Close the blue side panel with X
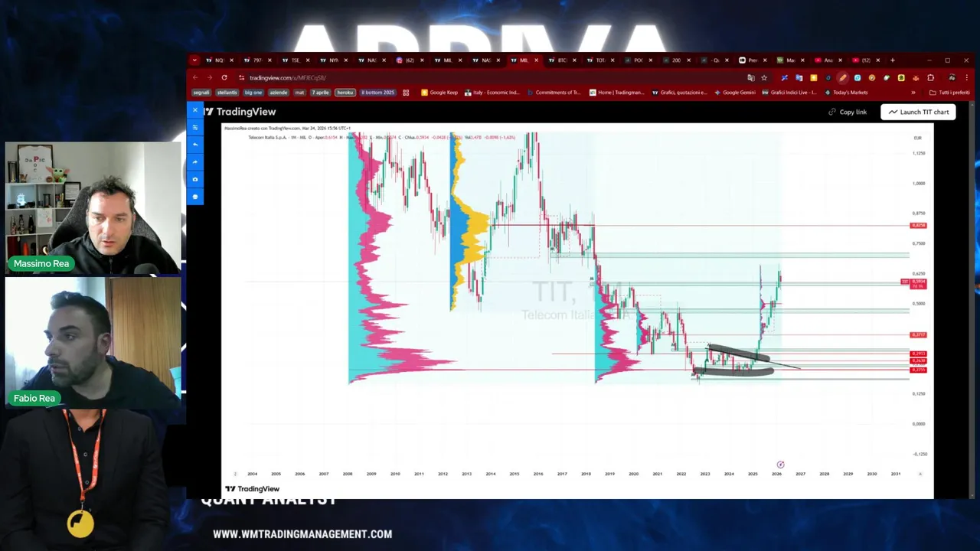The width and height of the screenshot is (980, 551). 195,110
